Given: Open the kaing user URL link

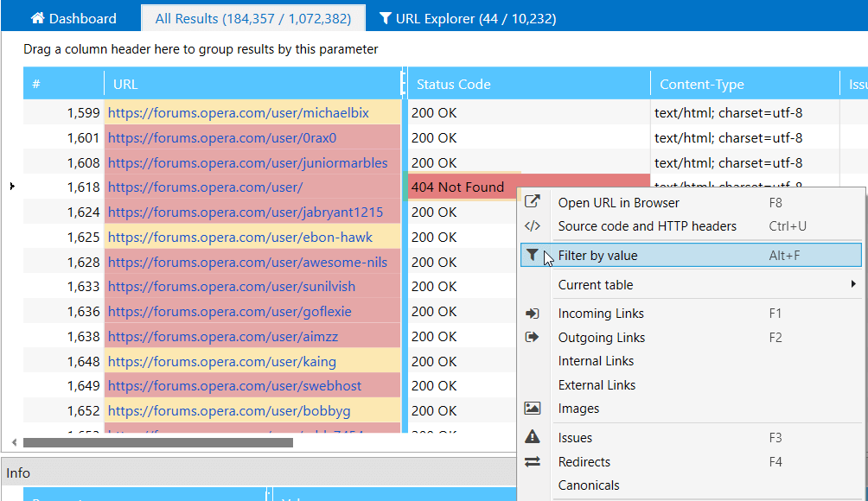Looking at the screenshot, I should 222,361.
